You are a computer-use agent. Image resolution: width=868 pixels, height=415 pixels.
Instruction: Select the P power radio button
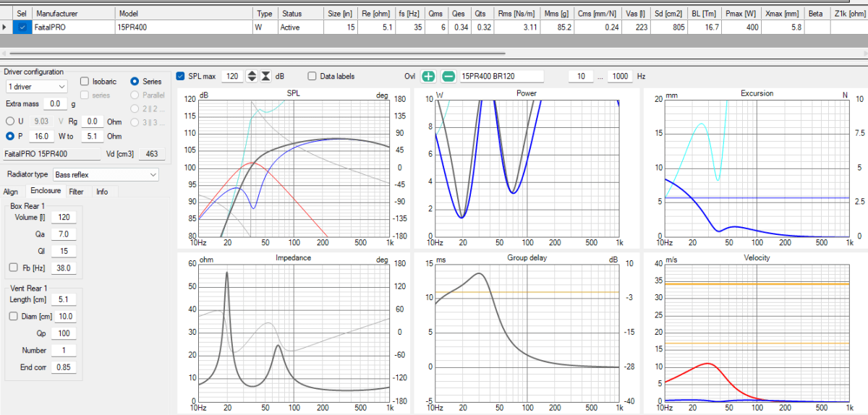pos(10,136)
